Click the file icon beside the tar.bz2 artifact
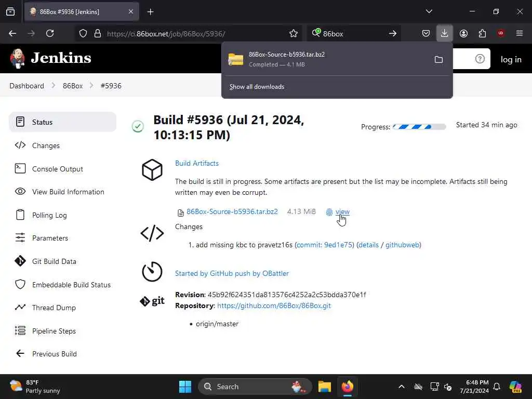The height and width of the screenshot is (399, 532). 180,212
